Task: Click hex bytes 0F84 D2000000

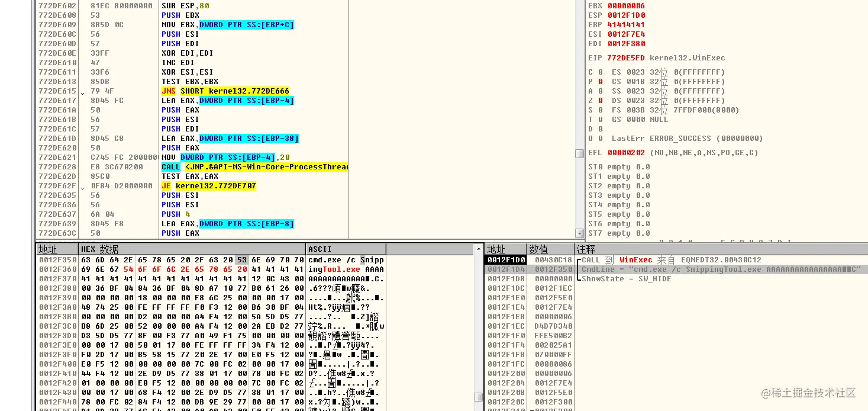Action: coord(121,186)
